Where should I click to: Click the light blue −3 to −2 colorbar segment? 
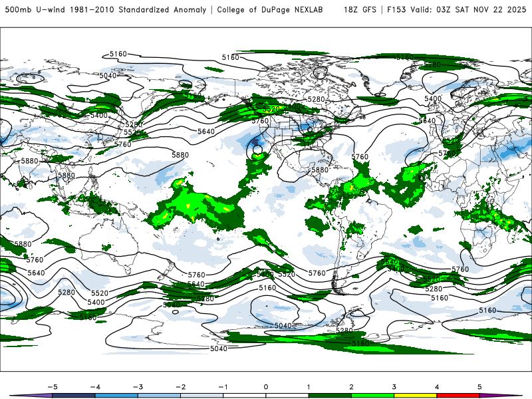click(x=159, y=396)
